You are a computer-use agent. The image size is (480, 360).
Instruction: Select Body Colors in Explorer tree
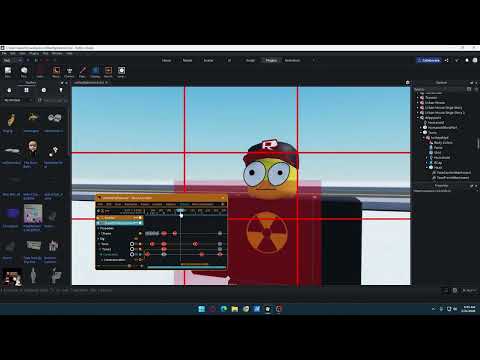(443, 143)
